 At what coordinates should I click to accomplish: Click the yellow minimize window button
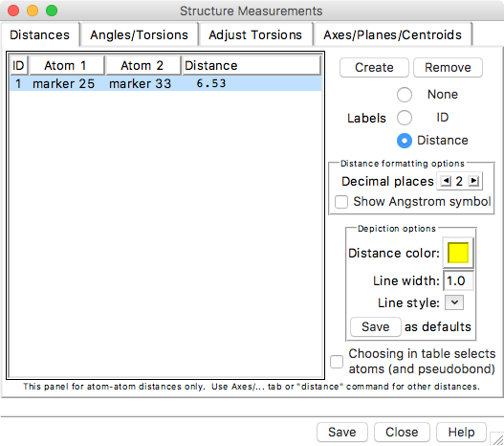pos(33,11)
